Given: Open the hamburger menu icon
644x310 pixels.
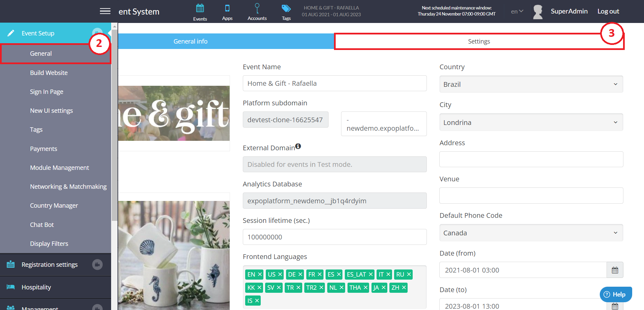Looking at the screenshot, I should tap(105, 11).
